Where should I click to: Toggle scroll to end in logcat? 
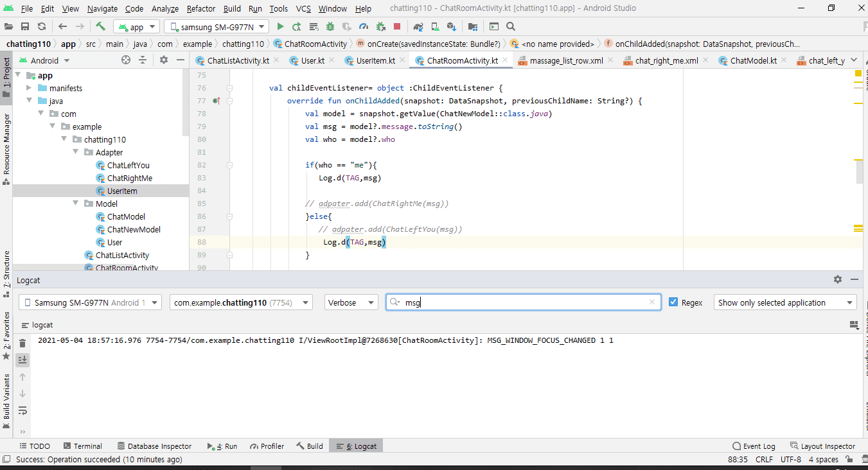[22, 360]
